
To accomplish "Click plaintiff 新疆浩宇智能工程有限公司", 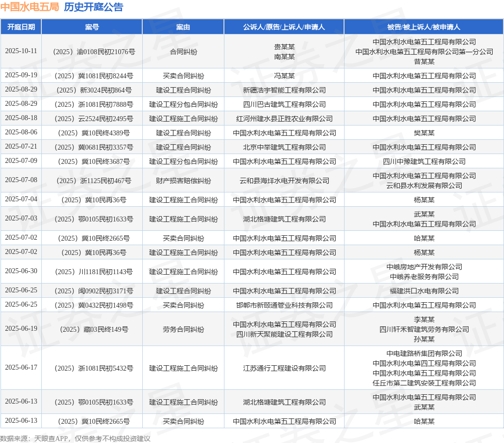I will pos(284,91).
